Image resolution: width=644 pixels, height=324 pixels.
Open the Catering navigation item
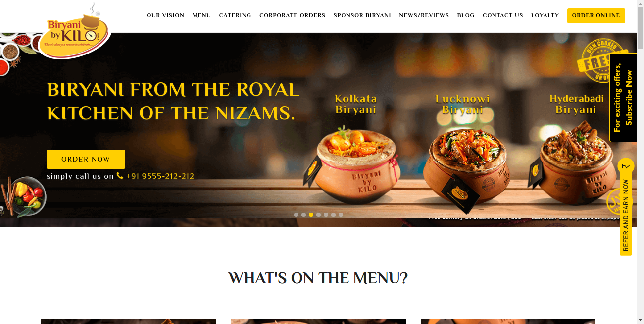pyautogui.click(x=235, y=16)
